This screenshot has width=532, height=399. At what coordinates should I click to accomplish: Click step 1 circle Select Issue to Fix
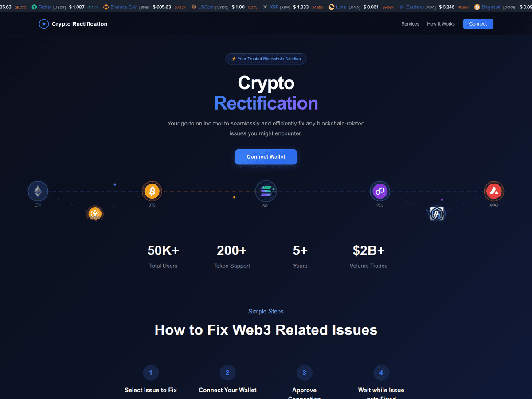click(x=151, y=372)
